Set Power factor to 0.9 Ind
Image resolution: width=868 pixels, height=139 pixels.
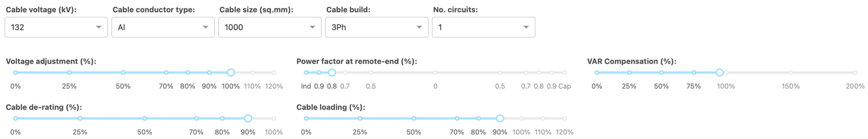pyautogui.click(x=319, y=72)
